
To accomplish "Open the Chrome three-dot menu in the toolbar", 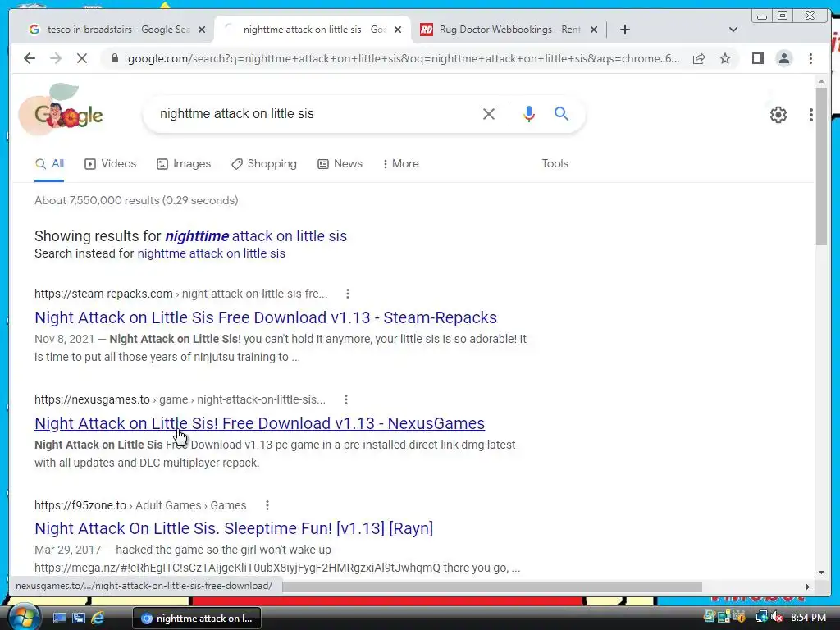I will click(x=810, y=58).
